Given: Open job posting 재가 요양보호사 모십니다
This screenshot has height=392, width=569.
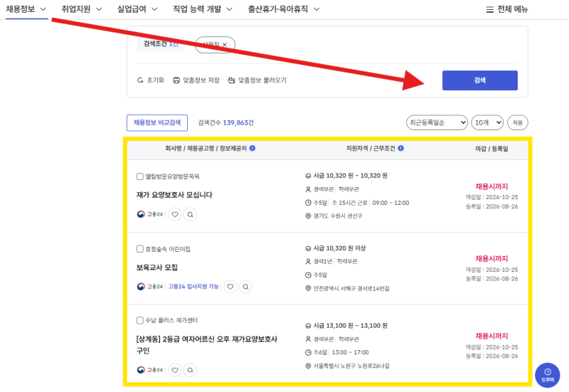Looking at the screenshot, I should pyautogui.click(x=174, y=195).
